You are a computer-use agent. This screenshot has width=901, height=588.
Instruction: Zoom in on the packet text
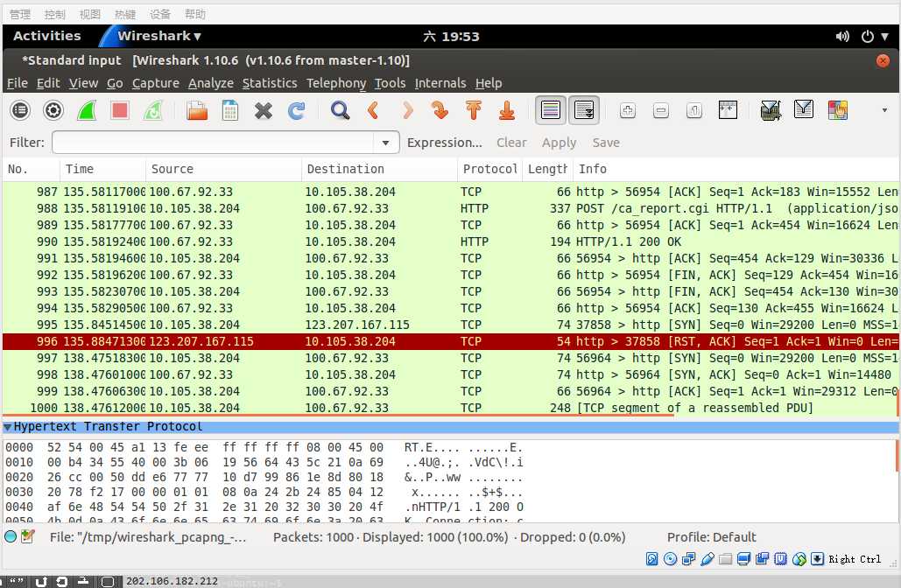click(628, 109)
